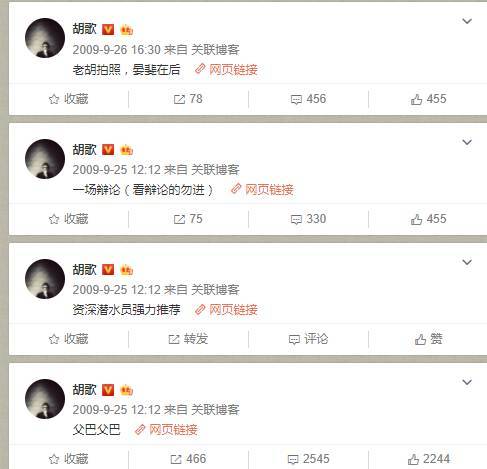This screenshot has width=487, height=469.
Task: Expand options chevron on 一场辩论 post
Action: point(467,142)
